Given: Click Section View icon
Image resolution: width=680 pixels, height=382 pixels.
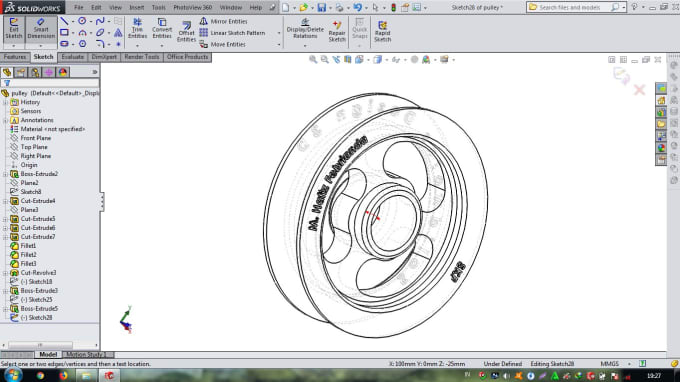Looking at the screenshot, I should (x=347, y=59).
